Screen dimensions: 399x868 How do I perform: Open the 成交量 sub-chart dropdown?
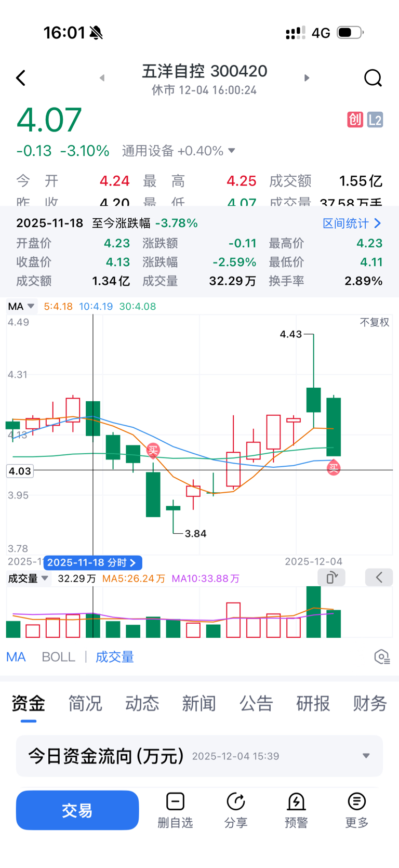[x=45, y=578]
